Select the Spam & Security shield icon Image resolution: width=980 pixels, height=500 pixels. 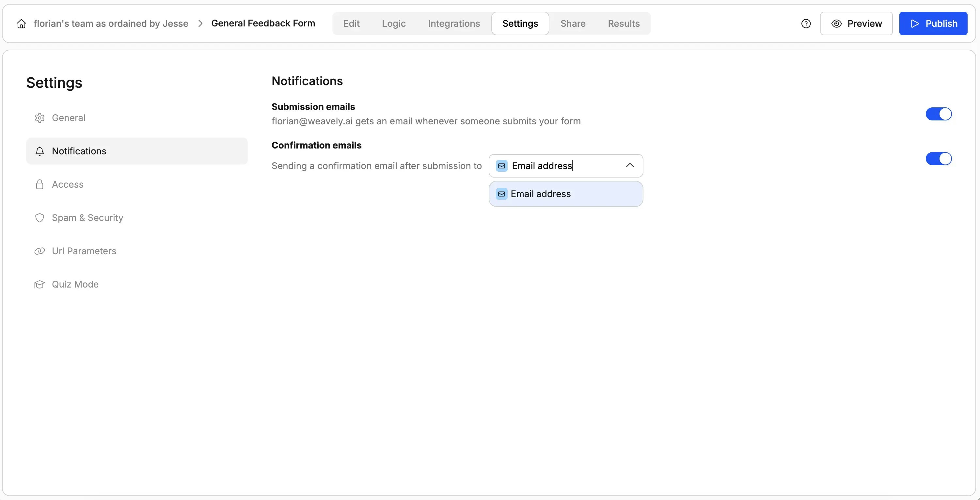click(x=40, y=217)
